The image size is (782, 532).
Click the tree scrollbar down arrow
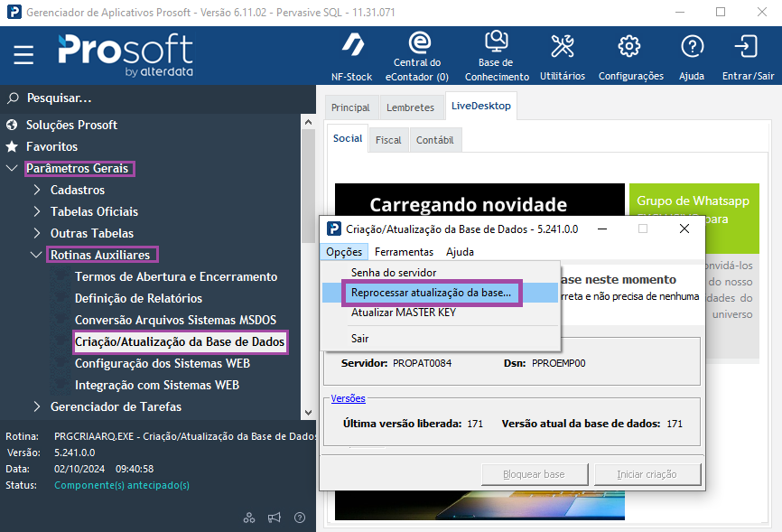coord(308,412)
